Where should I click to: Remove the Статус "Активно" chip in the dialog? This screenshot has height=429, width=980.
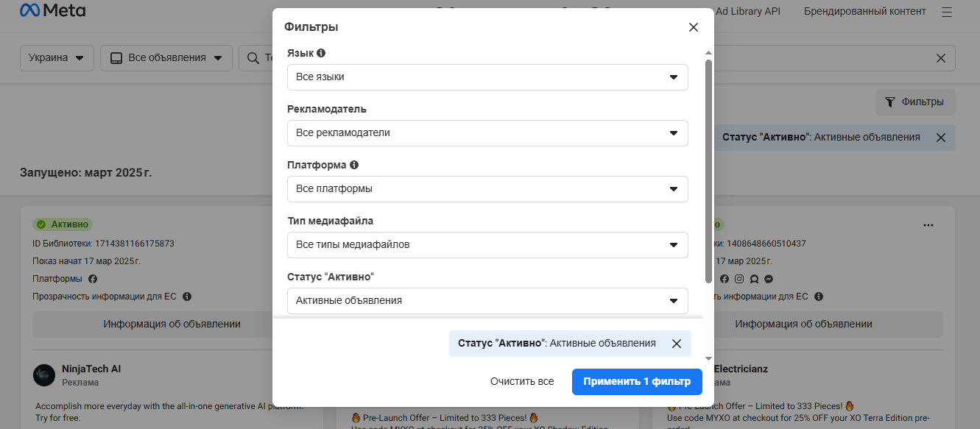pyautogui.click(x=677, y=343)
